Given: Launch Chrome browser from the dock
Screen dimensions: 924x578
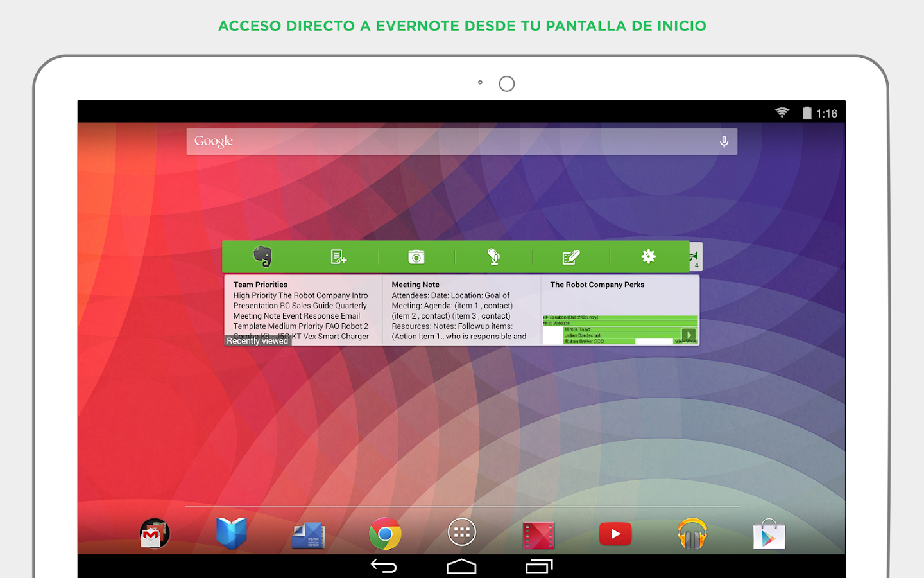Looking at the screenshot, I should 385,534.
